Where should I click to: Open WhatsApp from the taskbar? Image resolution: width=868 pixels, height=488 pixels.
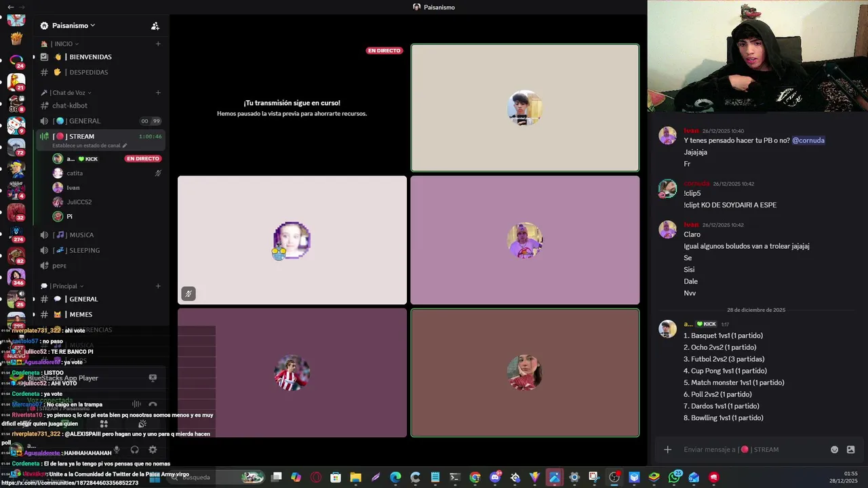click(x=674, y=477)
